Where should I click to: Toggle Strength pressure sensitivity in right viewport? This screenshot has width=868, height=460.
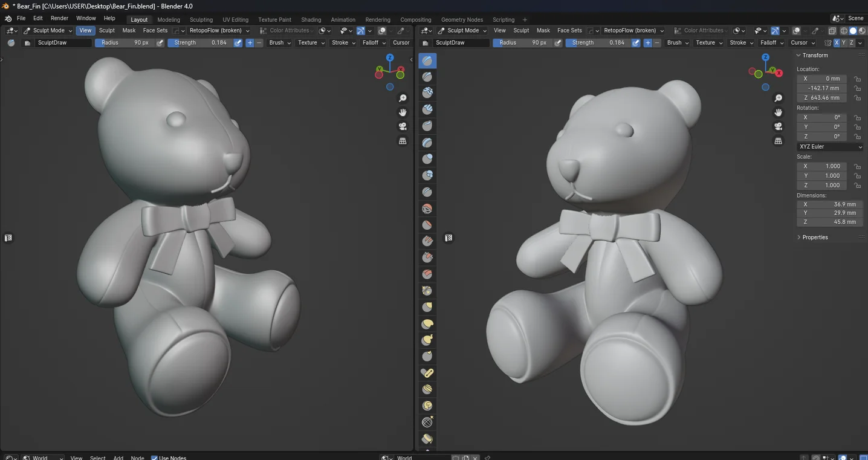pos(636,43)
